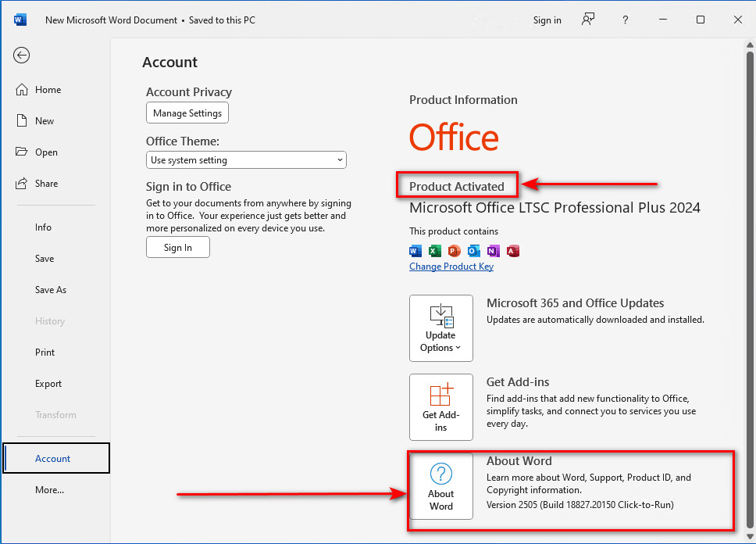Click the Microsoft Office LTSC Professional Plus 2024 text
Image resolution: width=756 pixels, height=544 pixels.
click(x=555, y=208)
